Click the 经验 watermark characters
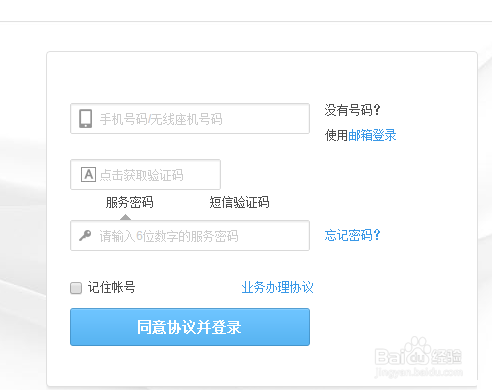Image resolution: width=492 pixels, height=390 pixels. (x=446, y=356)
